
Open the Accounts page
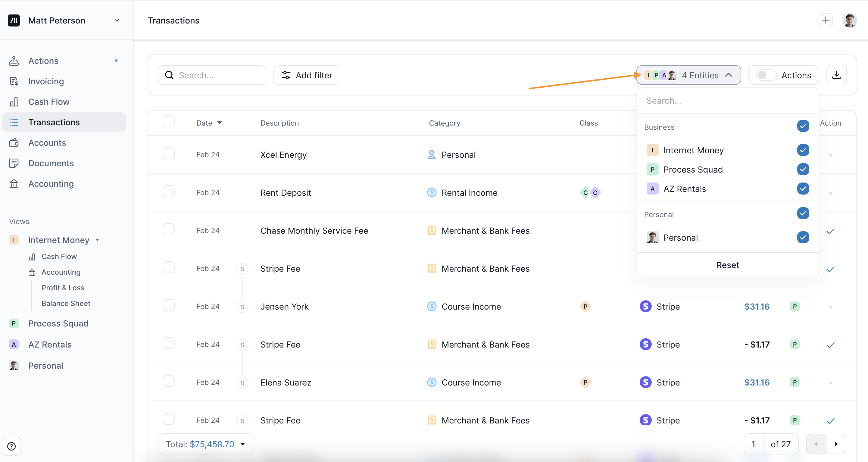[x=47, y=142]
